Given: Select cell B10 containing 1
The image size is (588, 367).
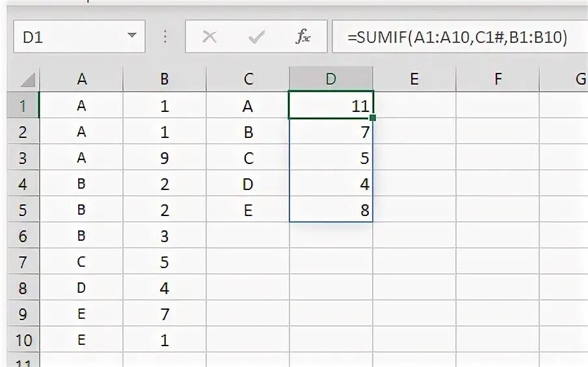Looking at the screenshot, I should [x=165, y=340].
